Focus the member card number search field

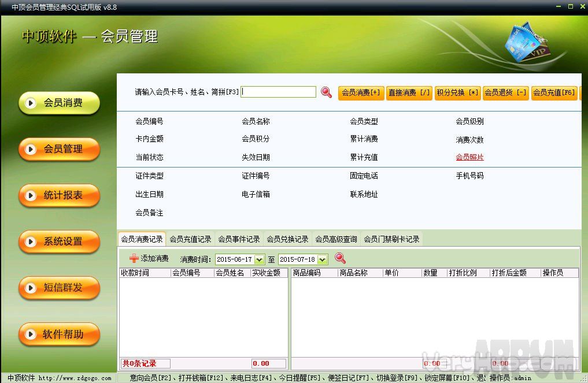pos(279,92)
